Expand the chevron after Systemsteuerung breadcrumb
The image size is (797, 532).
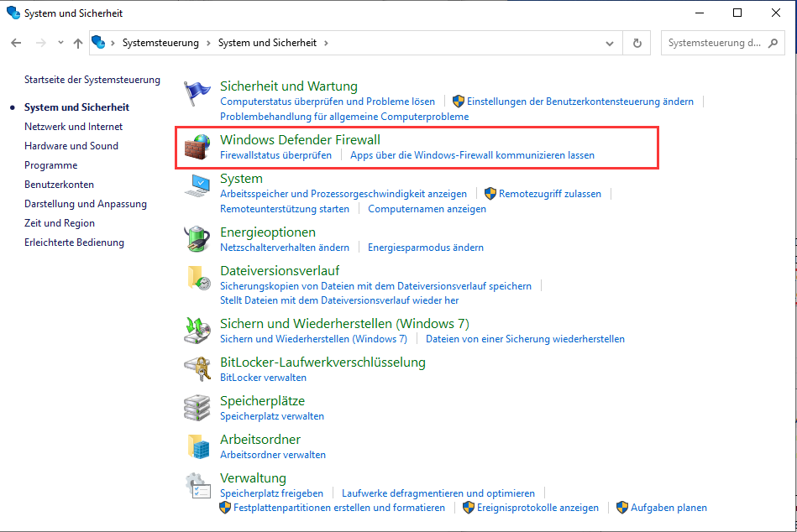[x=208, y=43]
